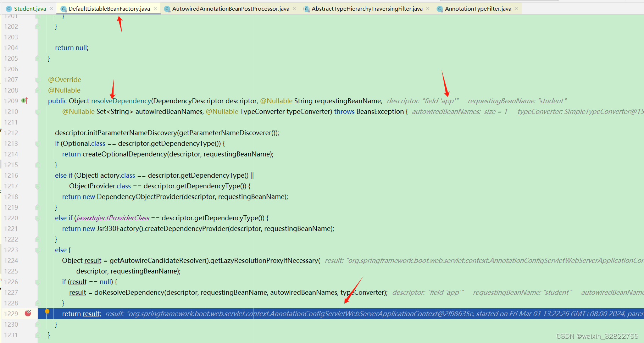Click the Optional.class expression on line 1213
644x343 pixels.
tap(84, 143)
